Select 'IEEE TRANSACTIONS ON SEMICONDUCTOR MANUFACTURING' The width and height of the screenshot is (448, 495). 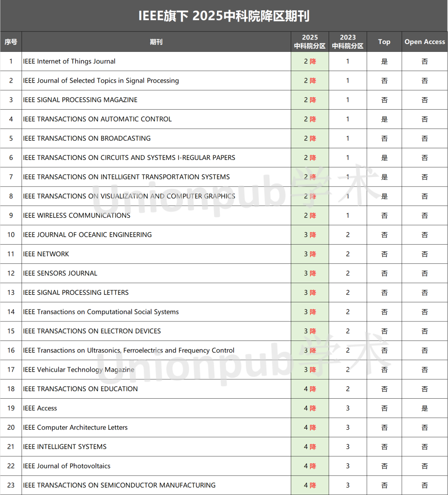(x=119, y=485)
